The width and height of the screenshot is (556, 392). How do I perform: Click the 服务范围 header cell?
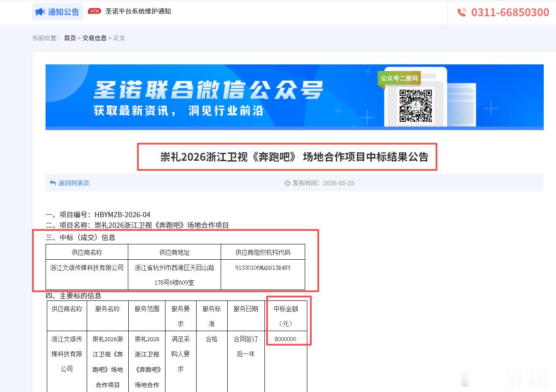147,316
